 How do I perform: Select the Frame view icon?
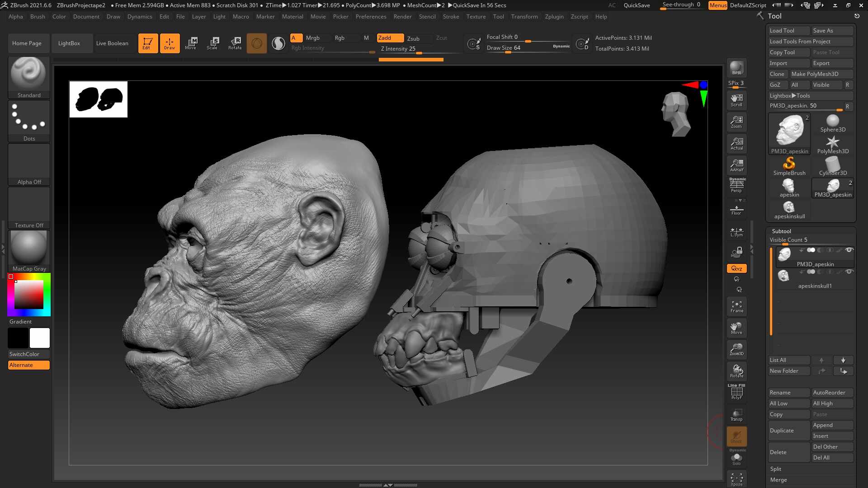736,305
